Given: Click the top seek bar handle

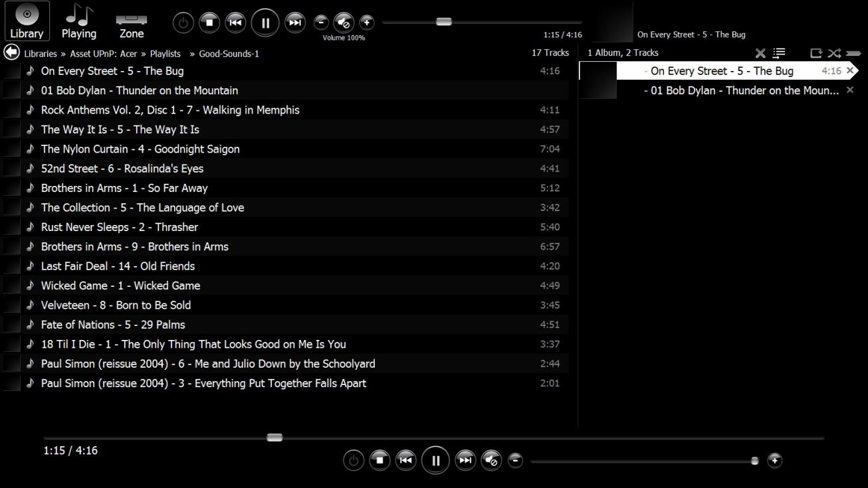Looking at the screenshot, I should point(444,22).
